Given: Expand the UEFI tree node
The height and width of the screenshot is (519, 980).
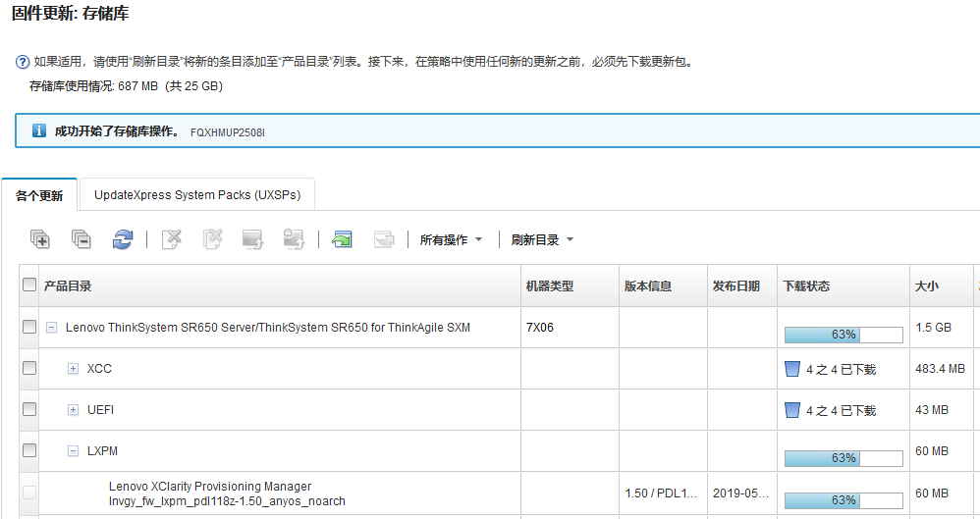Looking at the screenshot, I should (x=73, y=410).
